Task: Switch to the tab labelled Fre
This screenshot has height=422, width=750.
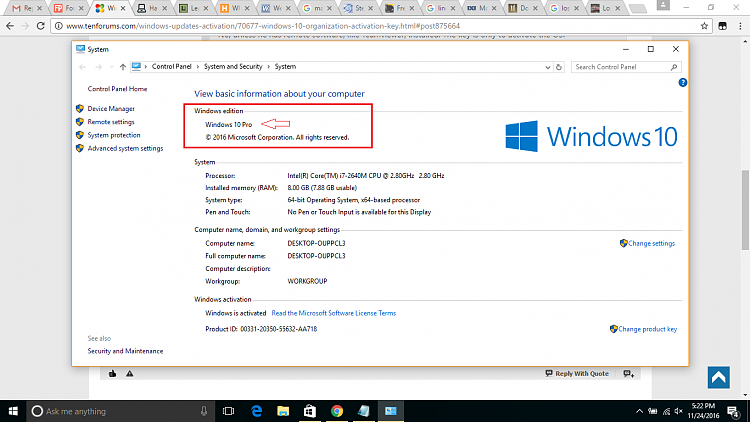Action: 400,8
